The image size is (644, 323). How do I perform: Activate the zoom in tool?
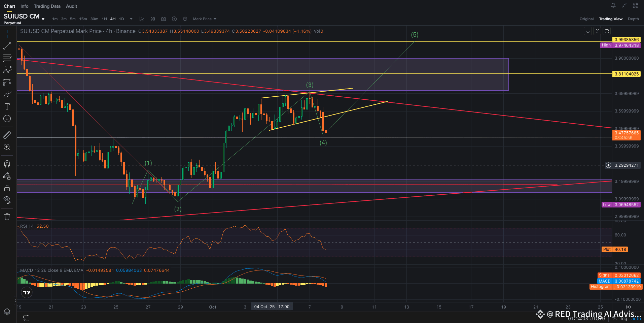coord(7,147)
